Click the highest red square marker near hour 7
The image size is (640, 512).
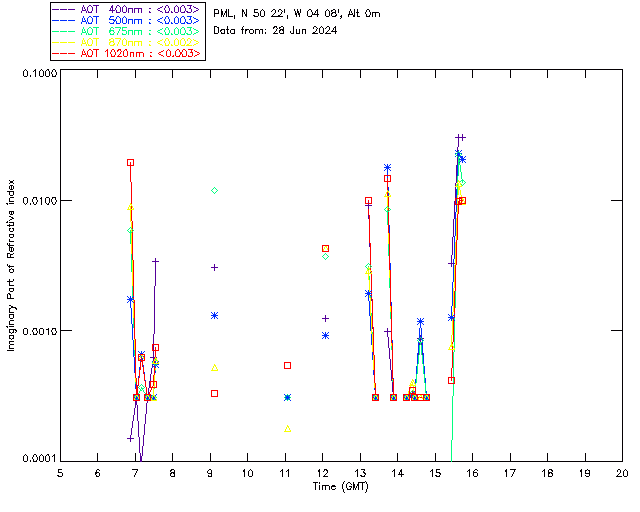coord(130,163)
